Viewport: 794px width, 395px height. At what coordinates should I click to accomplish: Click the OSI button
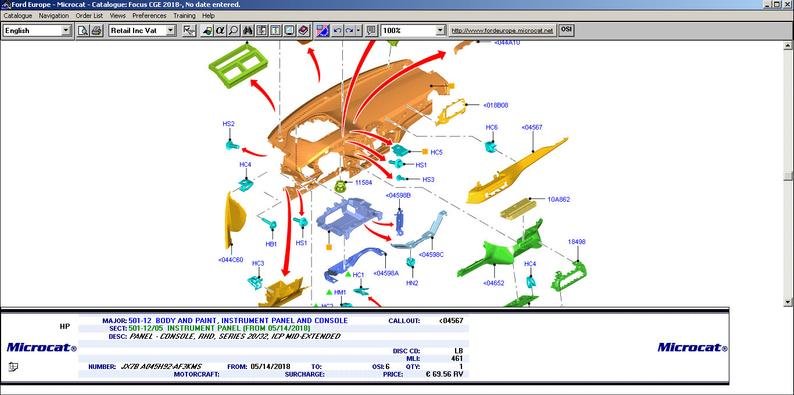click(x=566, y=30)
